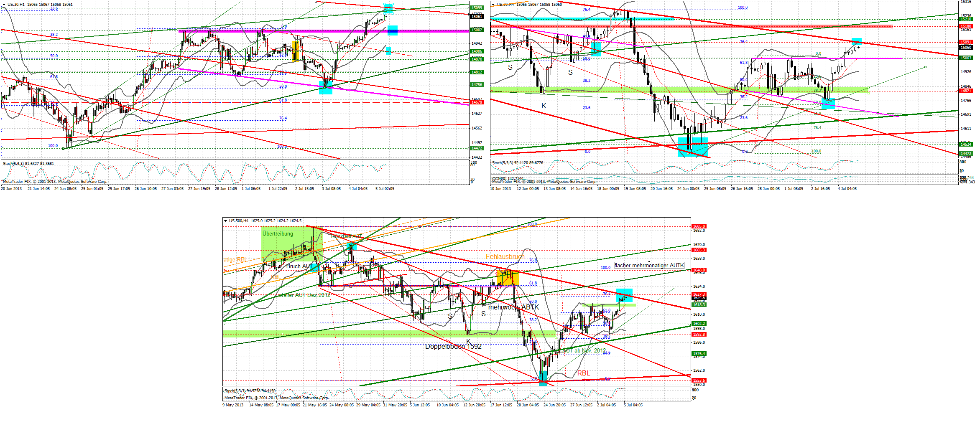Open the US.30,H4 chart title arrow menu
The width and height of the screenshot is (980, 426).
[493, 5]
